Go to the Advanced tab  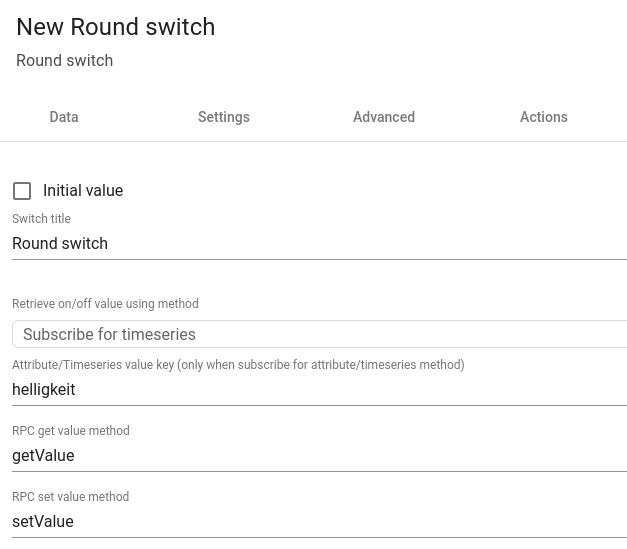384,117
